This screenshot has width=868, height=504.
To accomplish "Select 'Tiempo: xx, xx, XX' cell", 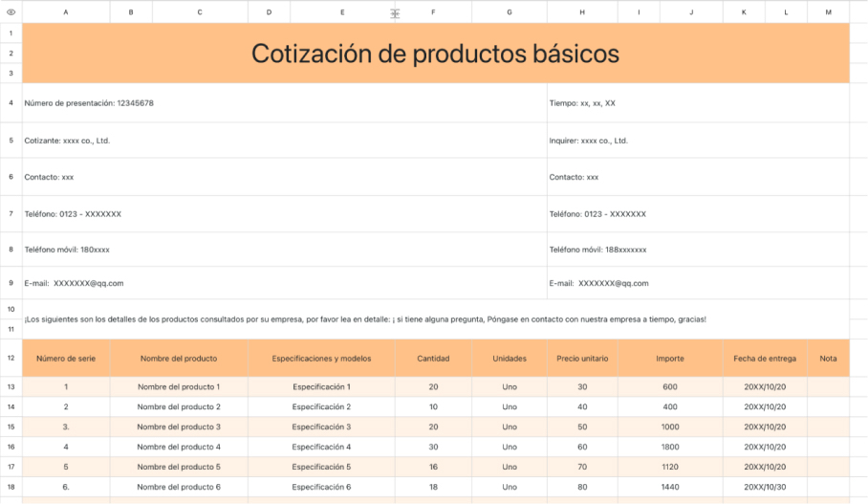I will (x=698, y=103).
